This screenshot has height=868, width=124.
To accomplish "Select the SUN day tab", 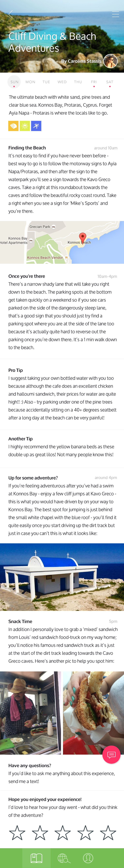I will pos(14,82).
